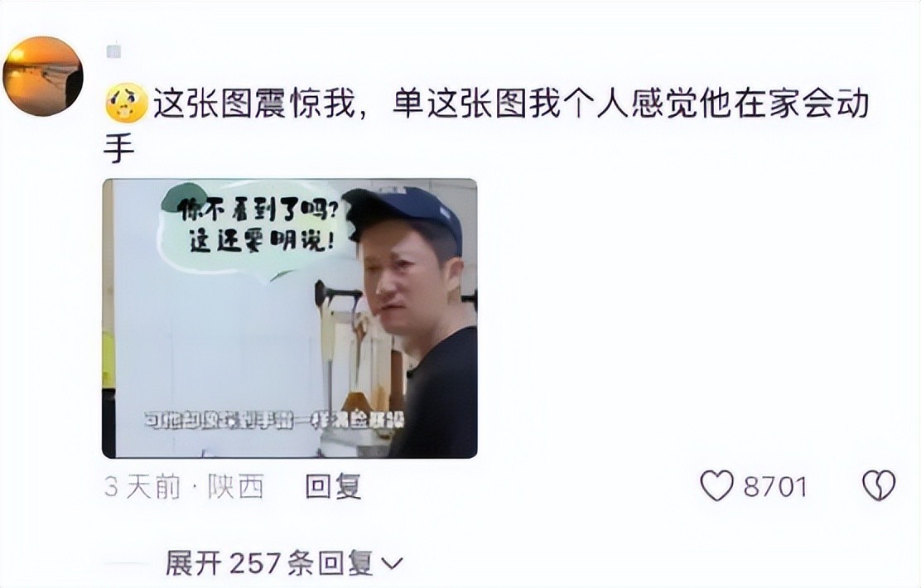Click the 陕西 location label
921x588 pixels.
pos(235,486)
